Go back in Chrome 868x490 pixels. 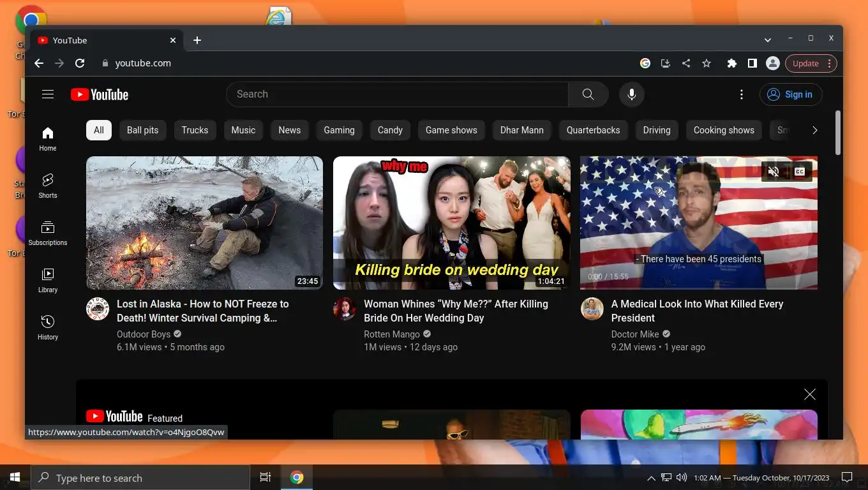39,63
